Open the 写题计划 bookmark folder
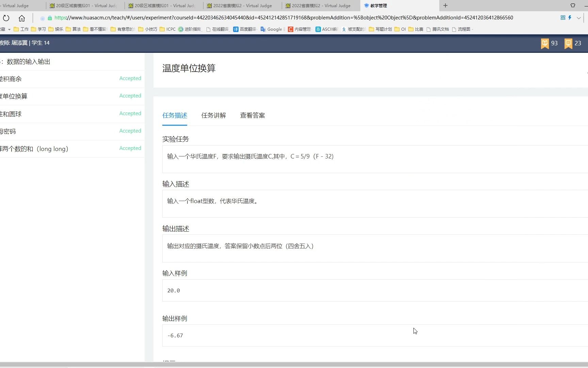 click(380, 29)
